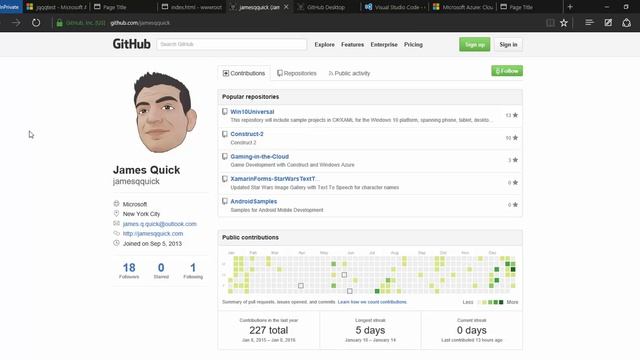Switch to the index.html browser tab
This screenshot has width=640, height=360.
point(191,7)
